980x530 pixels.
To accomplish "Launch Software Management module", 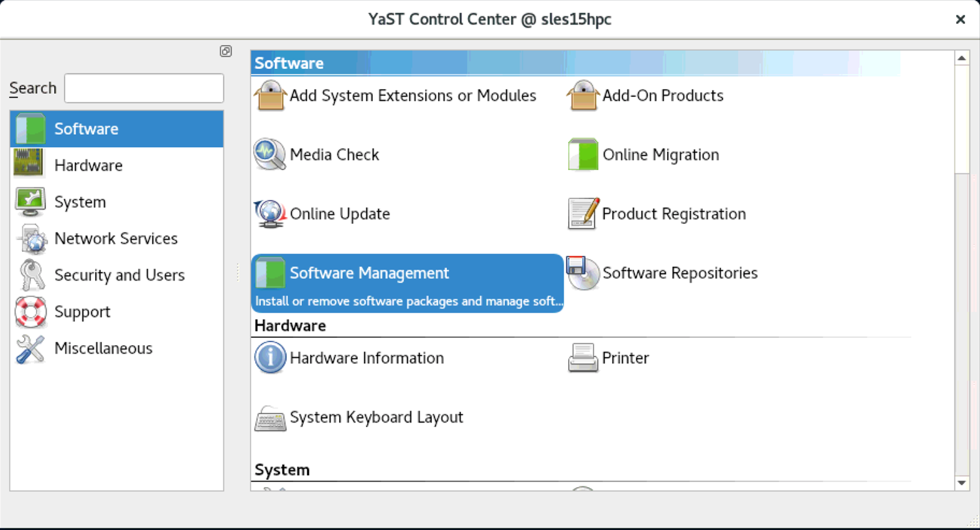I will tap(369, 273).
